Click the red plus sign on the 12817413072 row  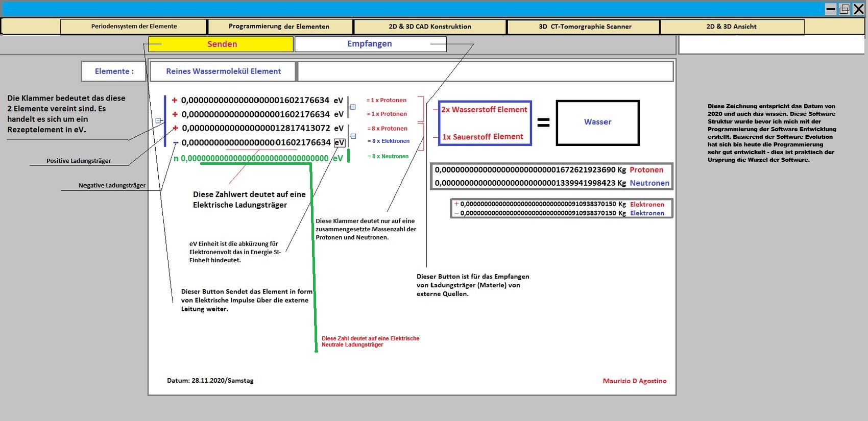click(175, 128)
